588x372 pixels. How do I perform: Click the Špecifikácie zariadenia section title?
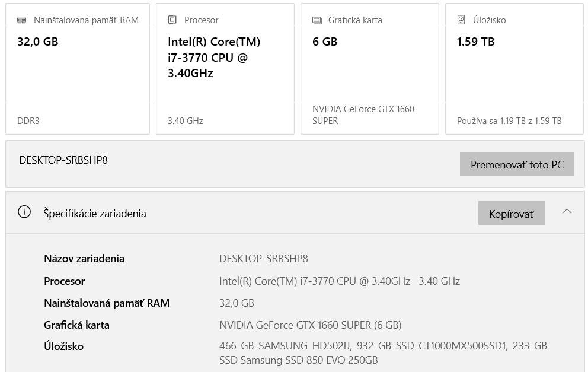point(95,214)
